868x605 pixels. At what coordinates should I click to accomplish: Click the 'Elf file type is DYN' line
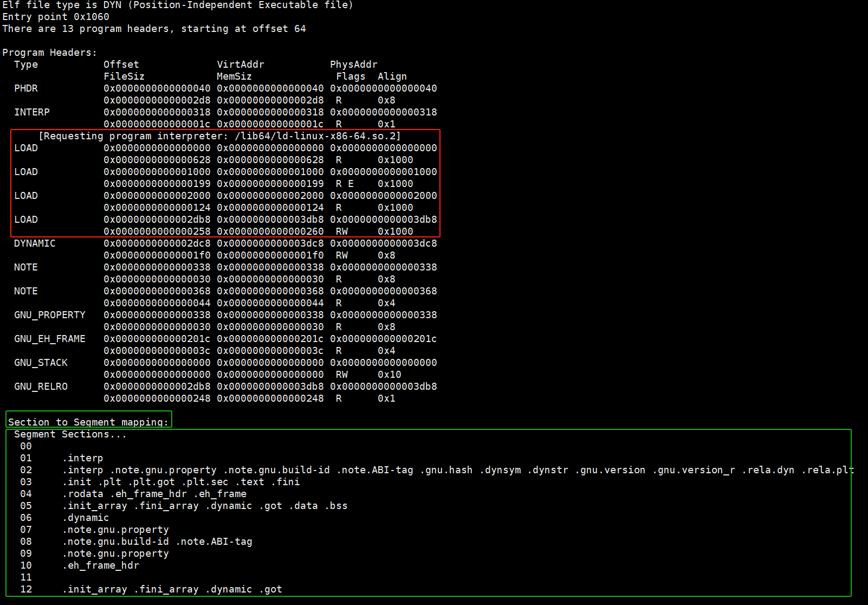[x=178, y=5]
